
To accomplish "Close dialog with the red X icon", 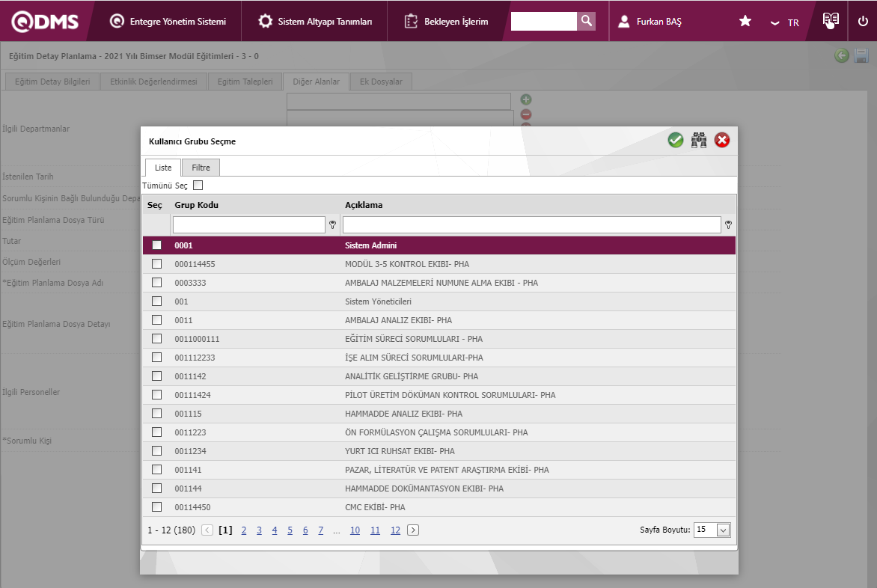I will pyautogui.click(x=722, y=140).
